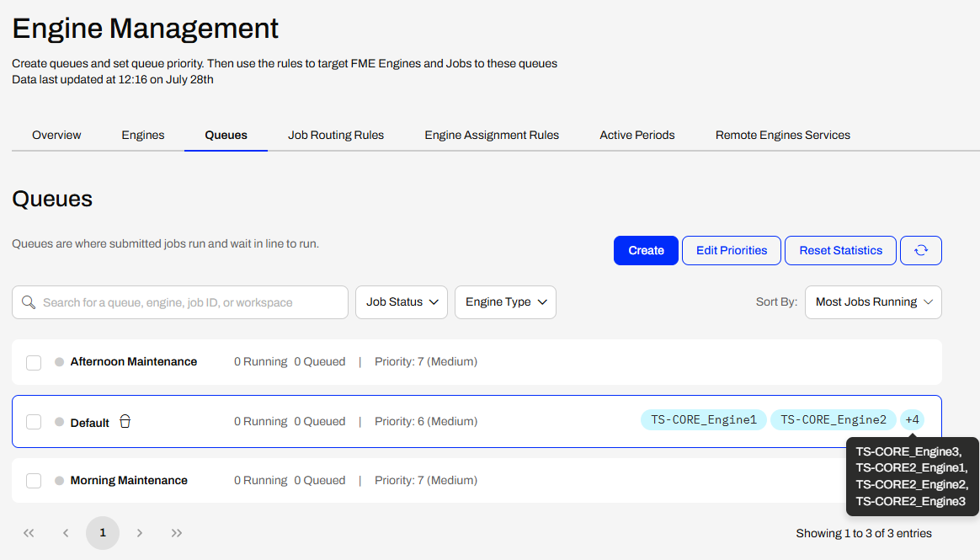Click the Sort By label
Image resolution: width=980 pixels, height=560 pixels.
pyautogui.click(x=776, y=302)
